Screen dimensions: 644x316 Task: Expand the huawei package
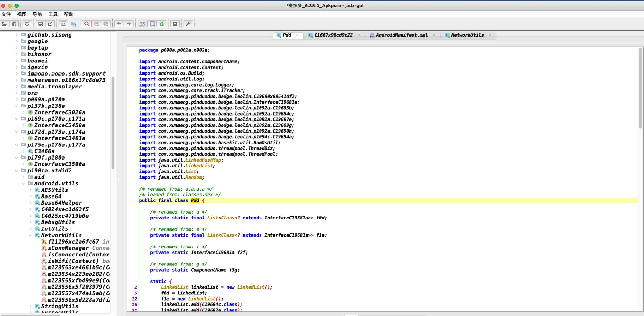click(17, 60)
